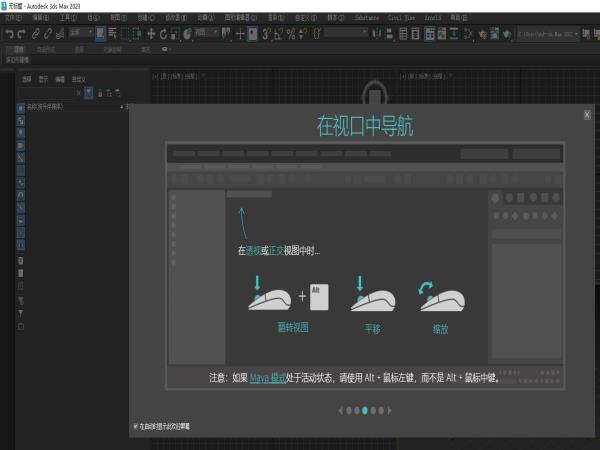Viewport: 600px width, 450px height.
Task: Open Render Setup dialog
Action: click(x=483, y=34)
